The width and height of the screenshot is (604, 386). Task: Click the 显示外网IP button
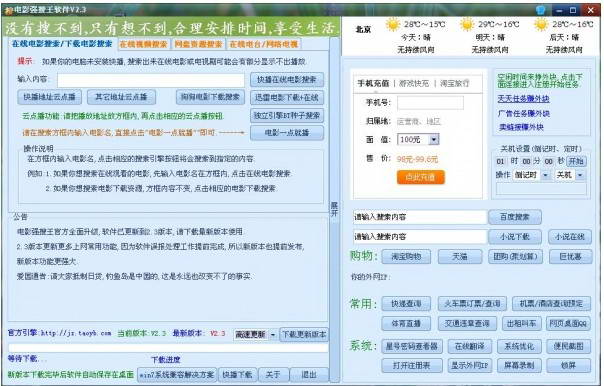coord(470,365)
